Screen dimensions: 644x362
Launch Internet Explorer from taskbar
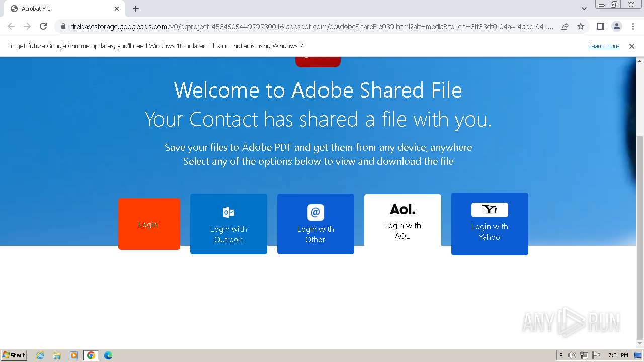(40, 355)
